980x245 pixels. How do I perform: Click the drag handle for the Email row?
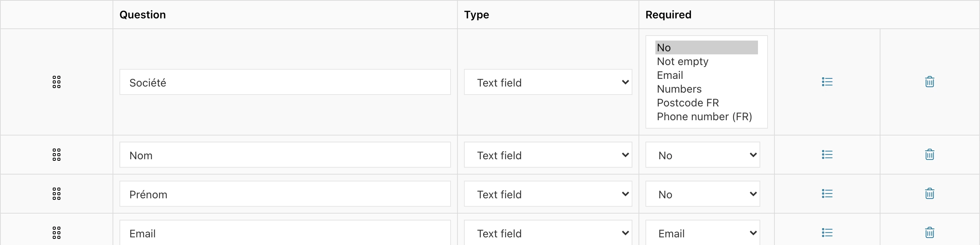point(57,232)
